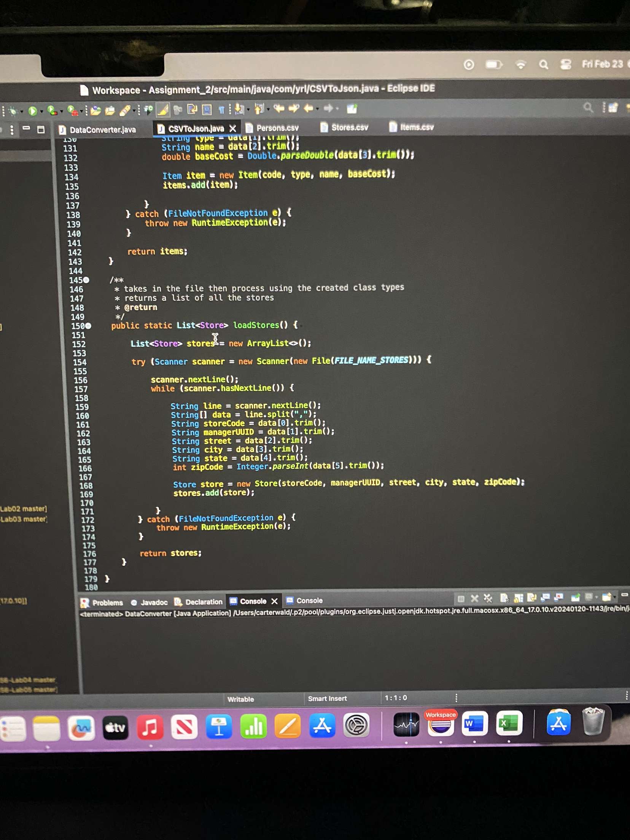
Task: Click the Debug bug icon
Action: (x=13, y=111)
